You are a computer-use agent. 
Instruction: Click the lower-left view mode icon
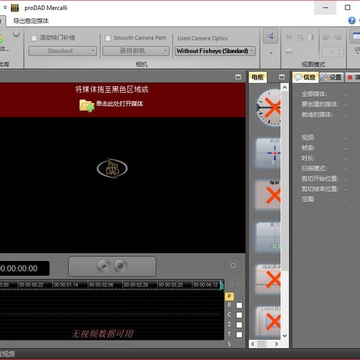click(289, 51)
